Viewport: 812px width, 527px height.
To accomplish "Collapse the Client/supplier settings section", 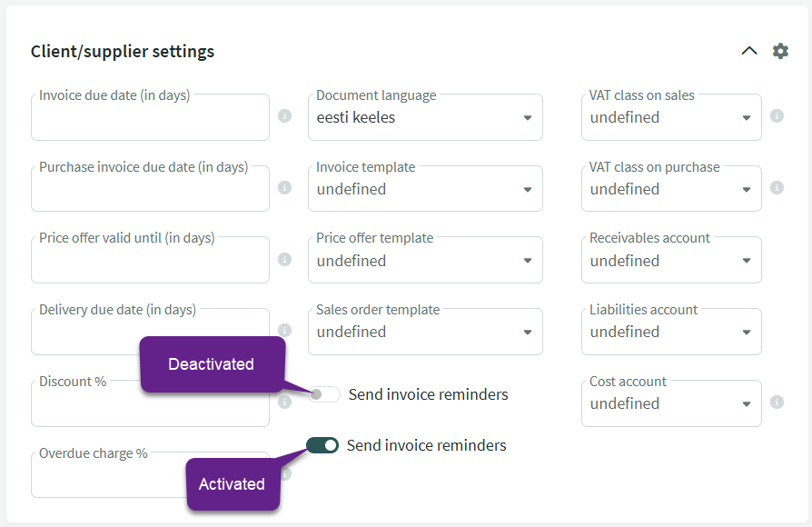I will (x=748, y=51).
